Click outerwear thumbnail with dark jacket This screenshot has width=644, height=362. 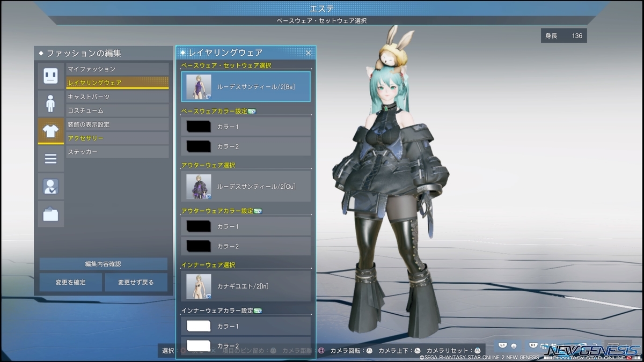click(x=199, y=187)
